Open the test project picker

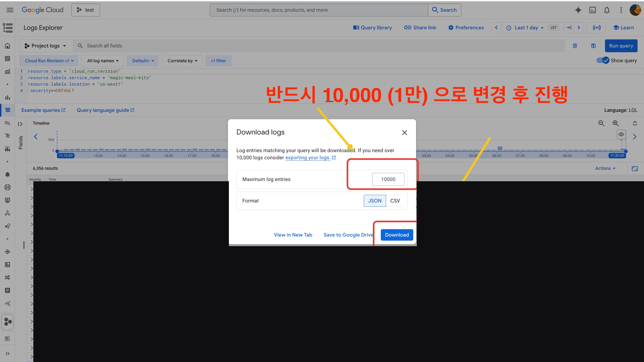[x=86, y=10]
